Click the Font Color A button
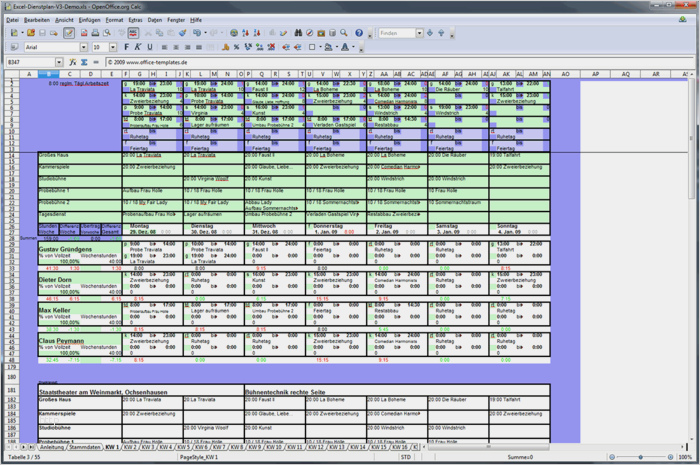Image resolution: width=700 pixels, height=465 pixels. pyautogui.click(x=345, y=47)
